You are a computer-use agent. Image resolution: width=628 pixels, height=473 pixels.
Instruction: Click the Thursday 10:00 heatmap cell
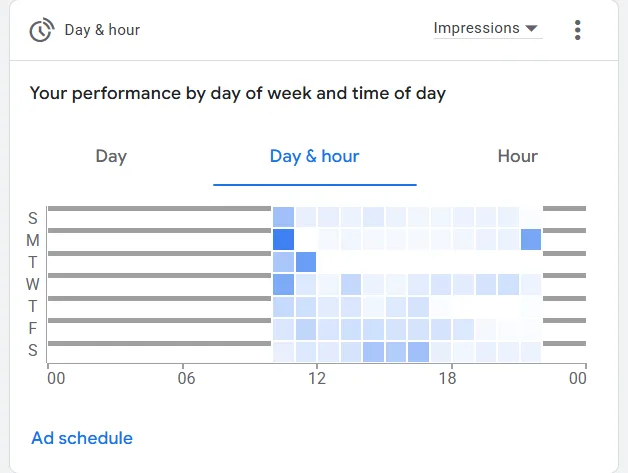[x=283, y=306]
